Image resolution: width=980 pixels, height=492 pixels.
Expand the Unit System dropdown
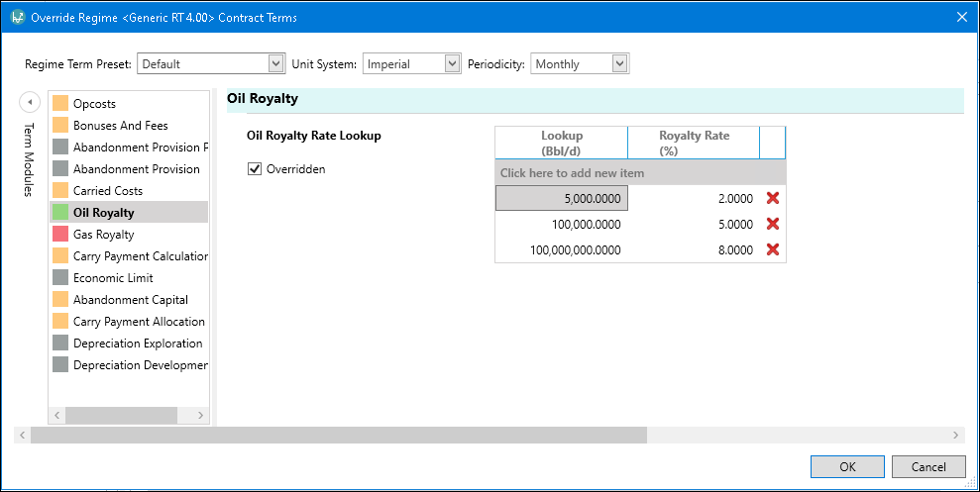click(452, 64)
